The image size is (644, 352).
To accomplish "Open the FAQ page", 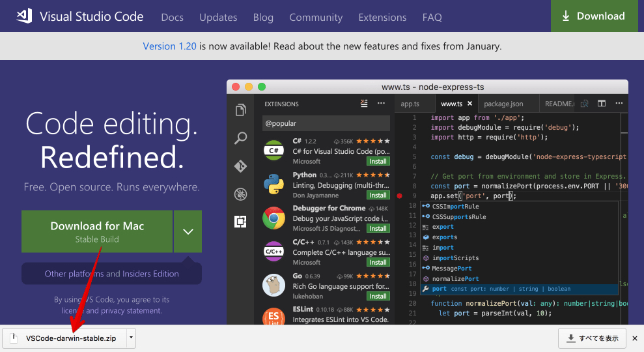I will click(432, 17).
